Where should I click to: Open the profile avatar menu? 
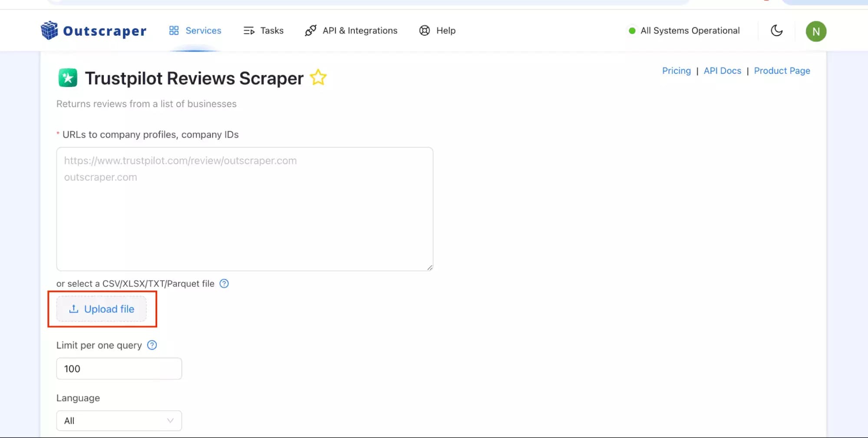click(815, 30)
